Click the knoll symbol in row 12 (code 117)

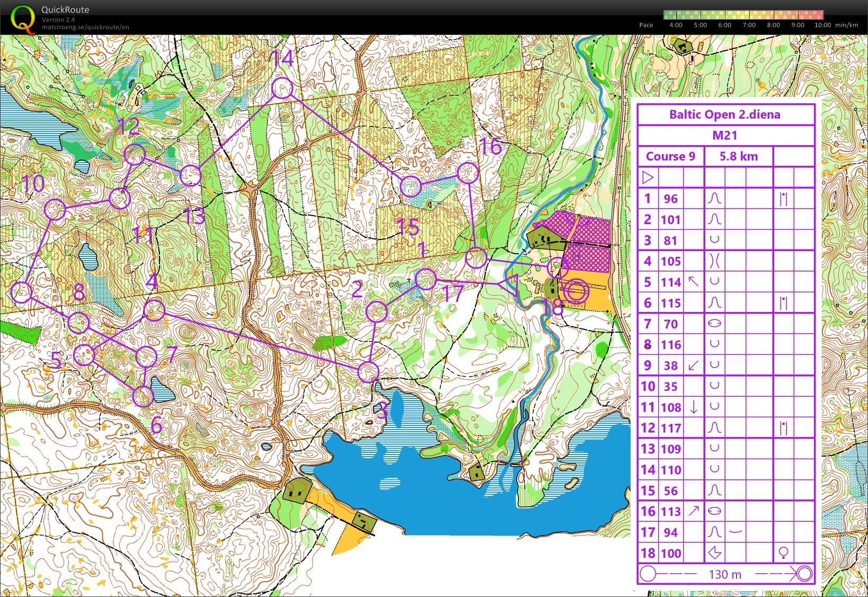(x=714, y=427)
